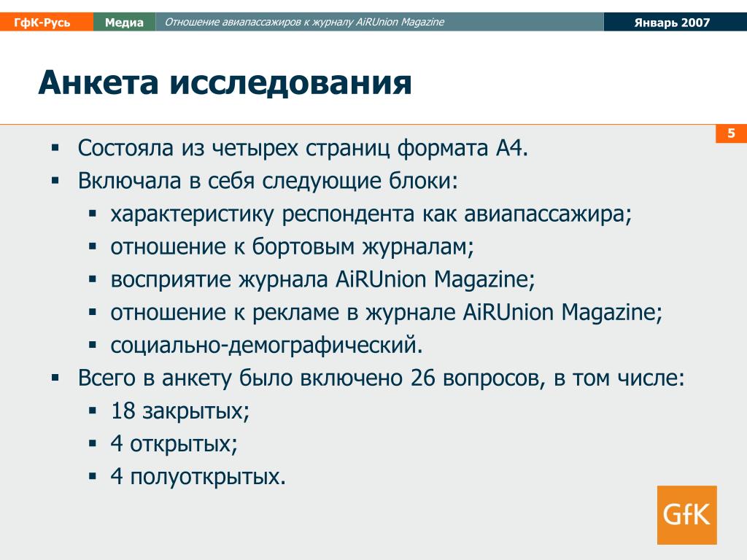Click the Медиа header label
The image size is (747, 560).
click(x=124, y=23)
